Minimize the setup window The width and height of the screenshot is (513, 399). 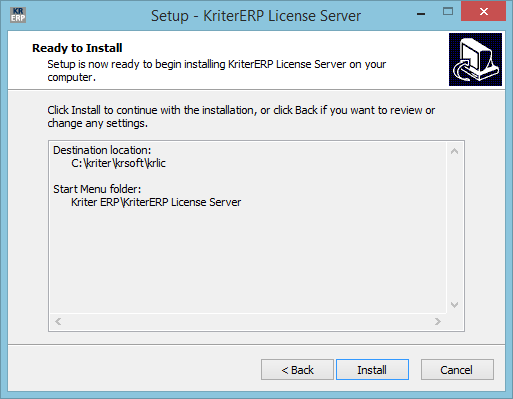[421, 14]
